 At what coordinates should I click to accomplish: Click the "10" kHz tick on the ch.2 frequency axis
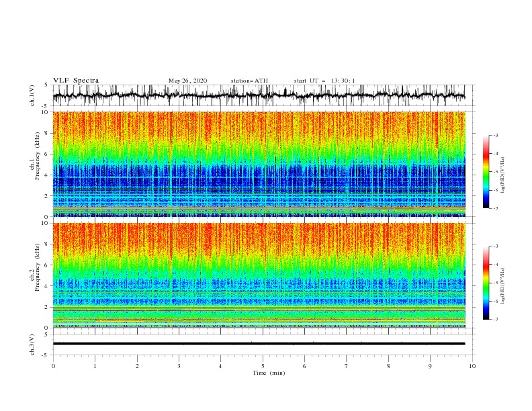[x=46, y=223]
